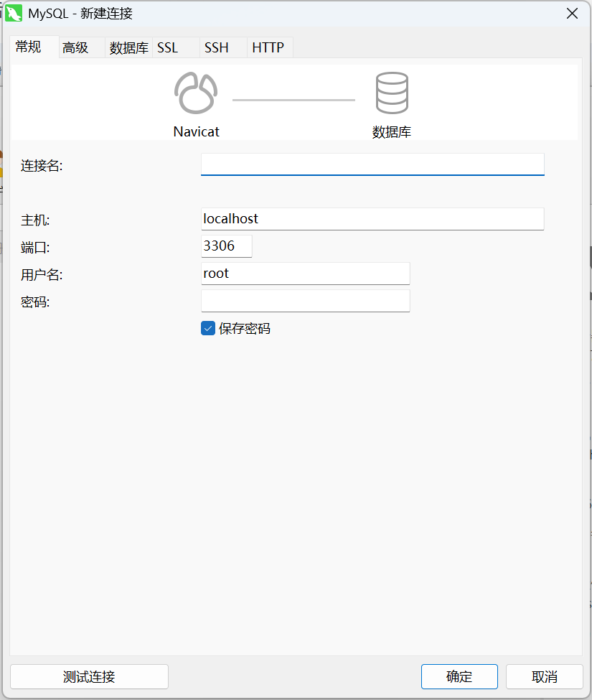This screenshot has width=592, height=700.
Task: Open the 高级 tab
Action: [82, 47]
